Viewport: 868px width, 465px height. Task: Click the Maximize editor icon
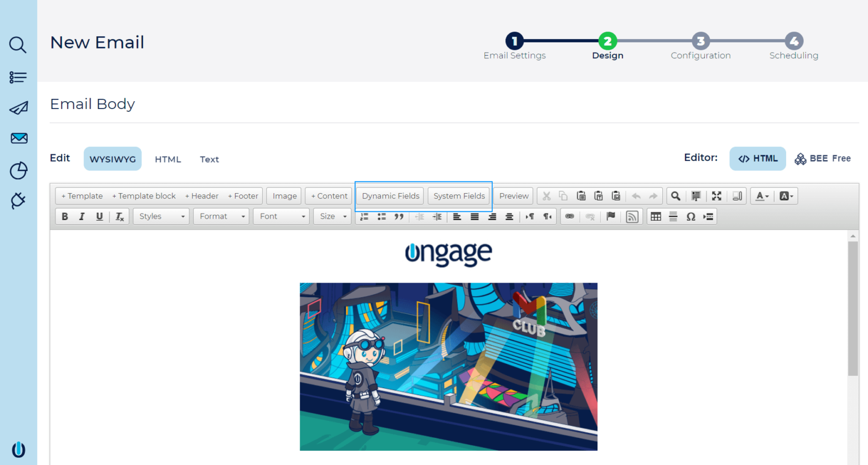pos(717,195)
